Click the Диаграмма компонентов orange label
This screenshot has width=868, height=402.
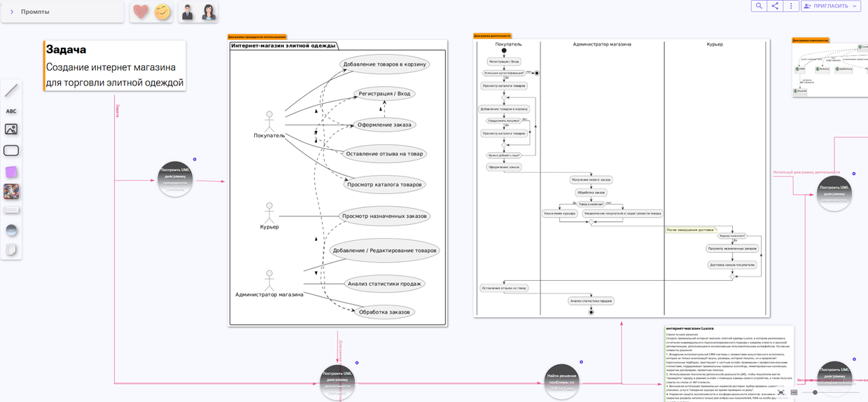tap(811, 41)
